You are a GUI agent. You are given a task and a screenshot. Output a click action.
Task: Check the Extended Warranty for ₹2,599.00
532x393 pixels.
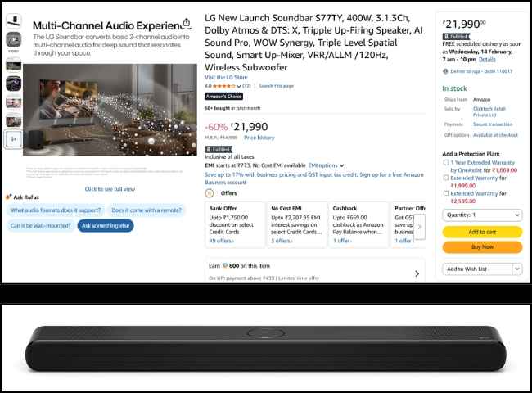coord(446,193)
